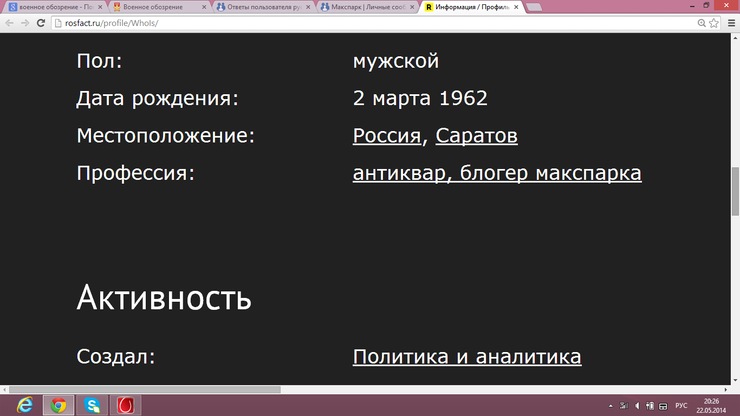This screenshot has height=416, width=740.
Task: Click the 'Профессия:' label
Action: [135, 173]
